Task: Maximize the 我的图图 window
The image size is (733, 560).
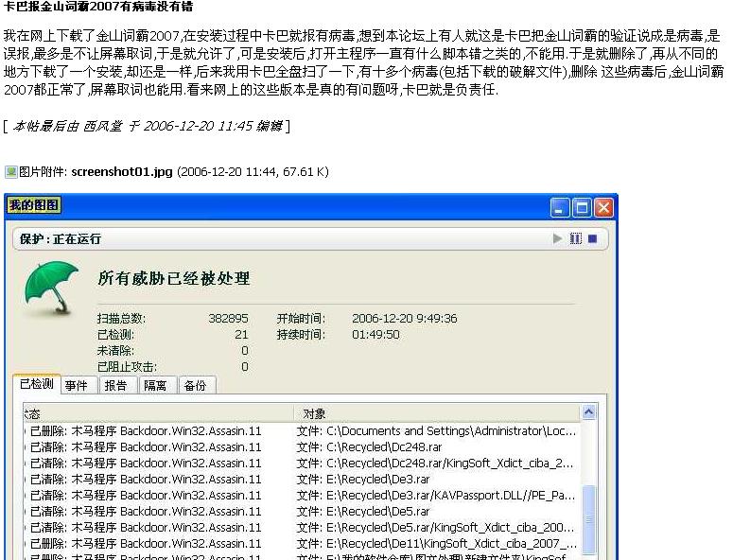Action: click(582, 207)
